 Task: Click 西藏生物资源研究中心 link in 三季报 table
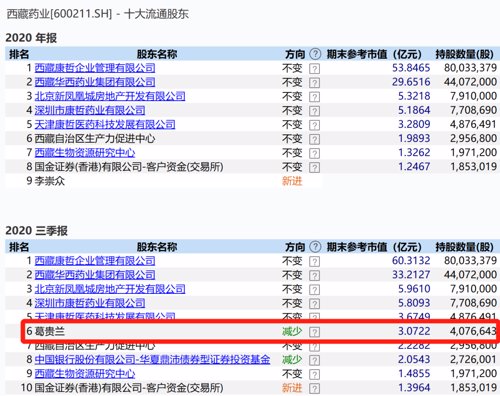coord(85,374)
